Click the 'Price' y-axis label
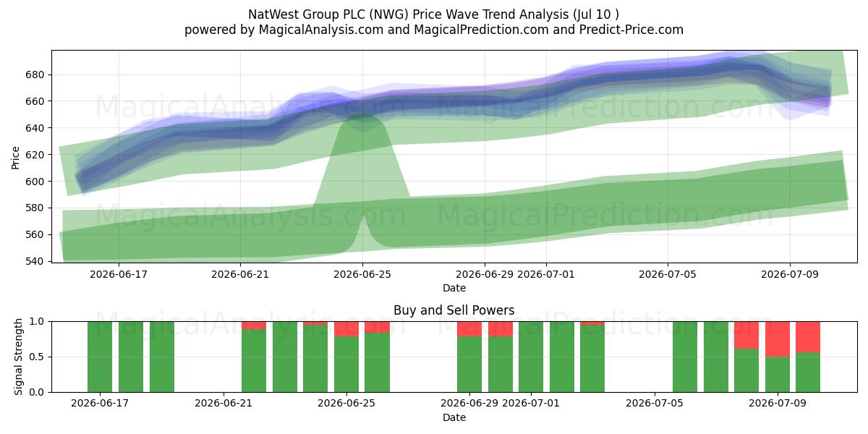Image resolution: width=868 pixels, height=434 pixels. point(16,156)
